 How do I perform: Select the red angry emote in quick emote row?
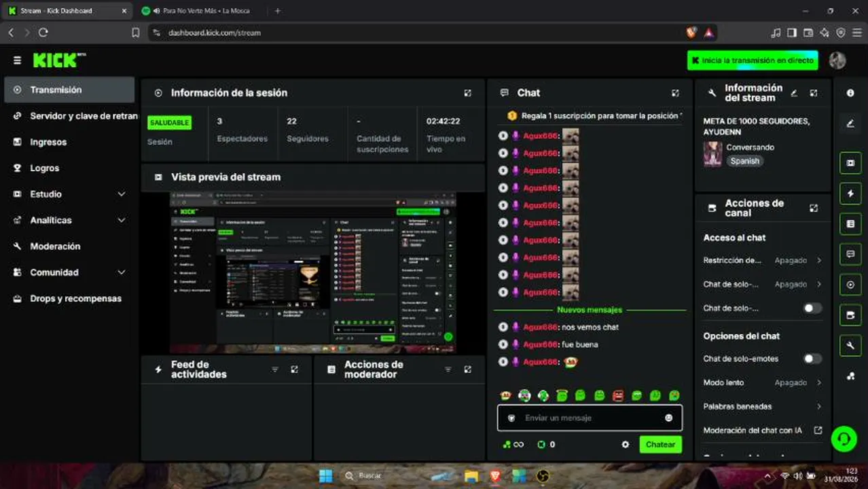[x=618, y=395]
